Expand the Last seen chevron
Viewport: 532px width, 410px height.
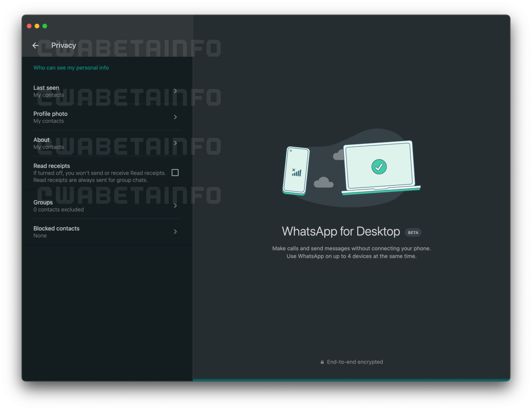point(176,91)
